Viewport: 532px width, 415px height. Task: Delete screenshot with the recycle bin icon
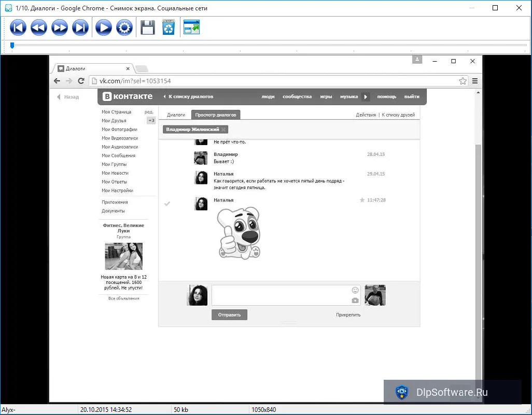tap(169, 27)
